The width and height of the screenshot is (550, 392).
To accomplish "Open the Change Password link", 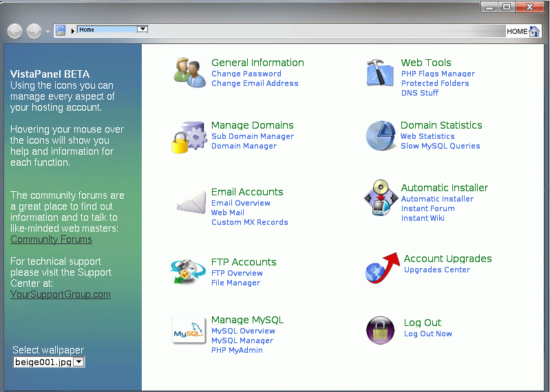I will pyautogui.click(x=246, y=74).
